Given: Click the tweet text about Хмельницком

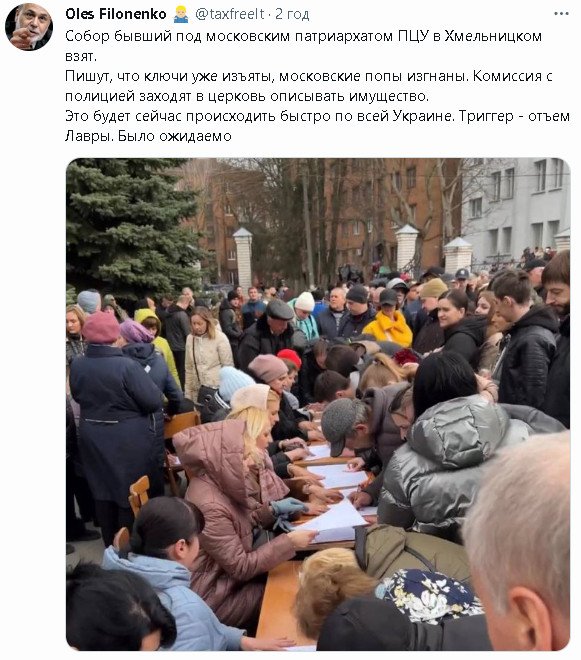Looking at the screenshot, I should tap(303, 36).
